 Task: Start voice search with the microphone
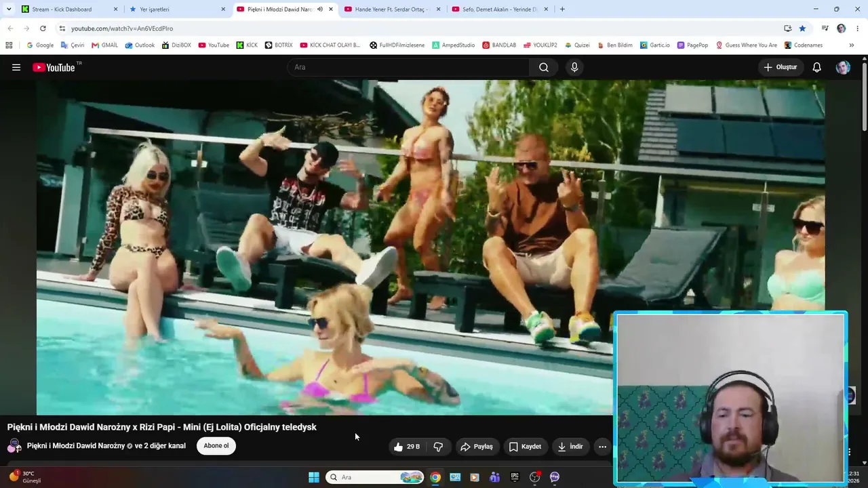(x=574, y=67)
